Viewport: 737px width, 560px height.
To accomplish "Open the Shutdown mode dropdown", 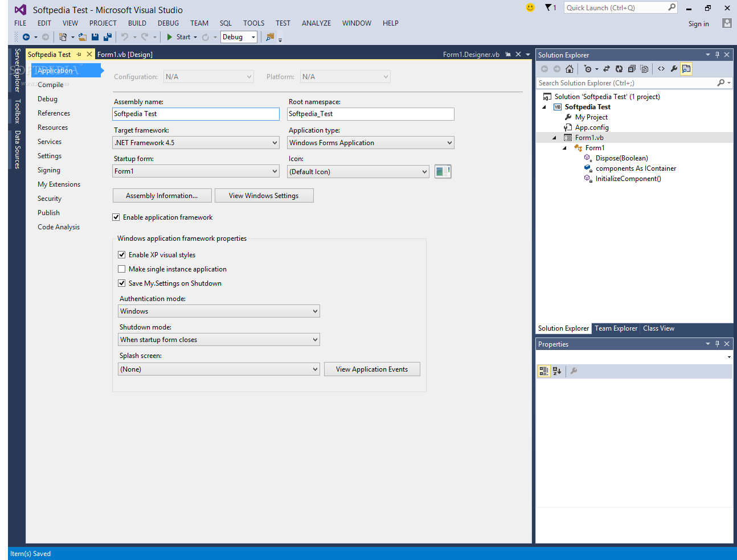I will pos(219,340).
